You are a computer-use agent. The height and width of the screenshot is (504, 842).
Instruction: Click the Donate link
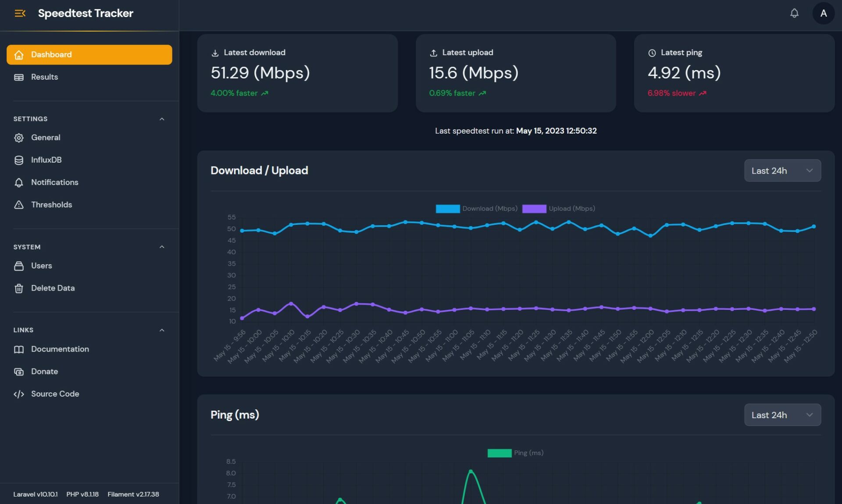(44, 371)
